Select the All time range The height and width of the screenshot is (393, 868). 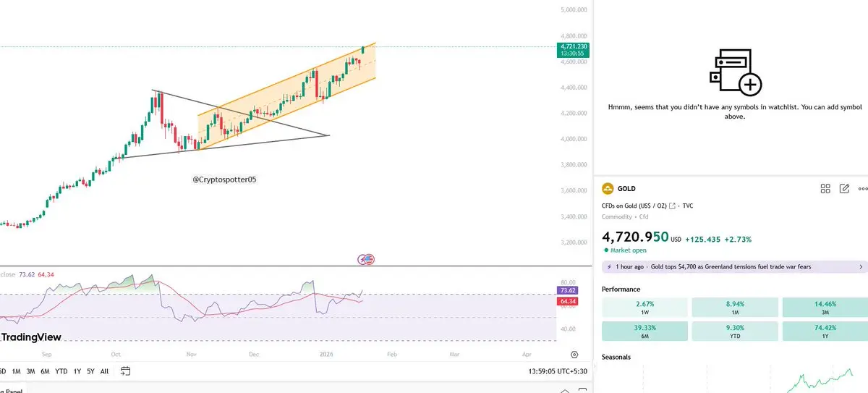click(x=104, y=371)
